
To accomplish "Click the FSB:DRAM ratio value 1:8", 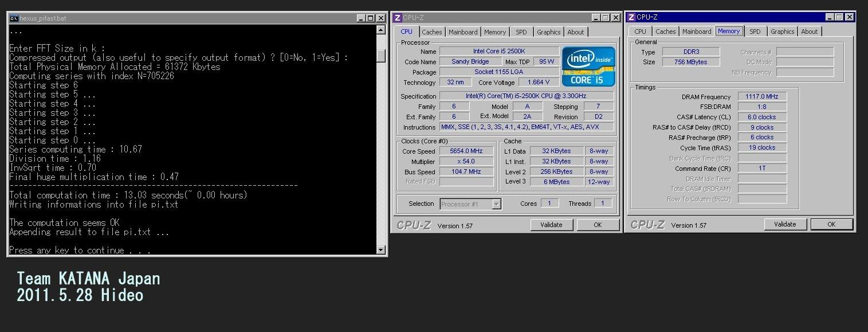I will pyautogui.click(x=763, y=107).
